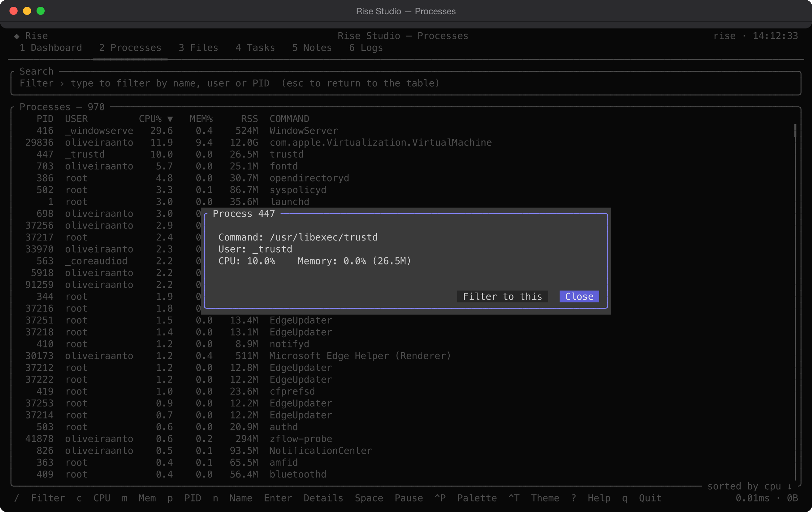Viewport: 812px width, 512px height.
Task: Click the n Name sort shortcut
Action: [x=232, y=498]
